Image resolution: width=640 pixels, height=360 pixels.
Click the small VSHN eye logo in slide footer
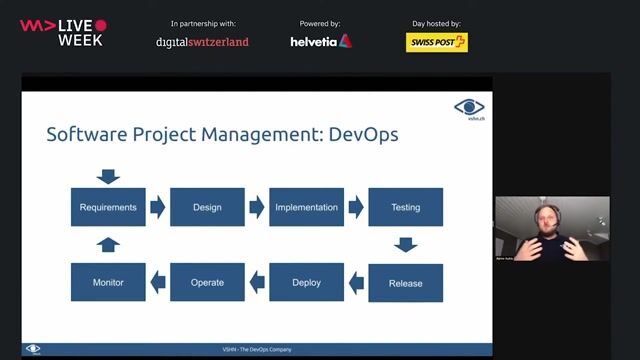[33, 349]
